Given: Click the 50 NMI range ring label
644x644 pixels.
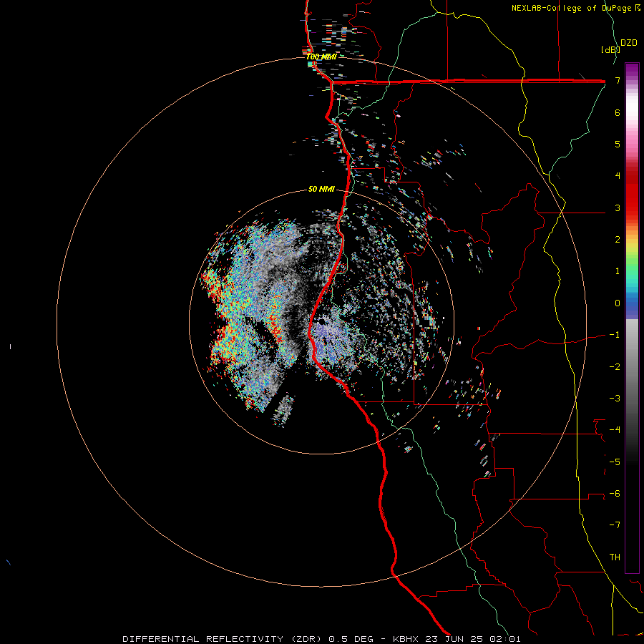Looking at the screenshot, I should pyautogui.click(x=321, y=189).
